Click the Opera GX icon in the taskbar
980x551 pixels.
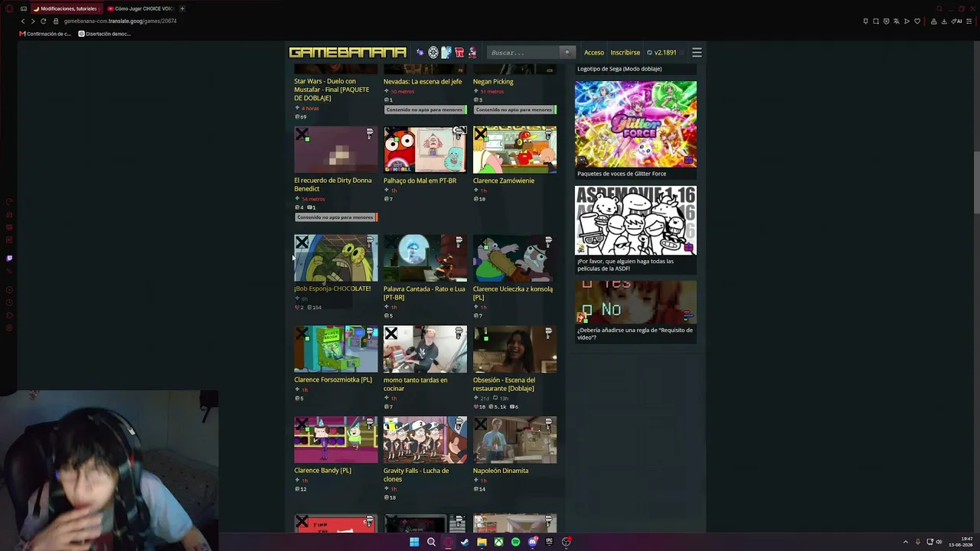448,542
